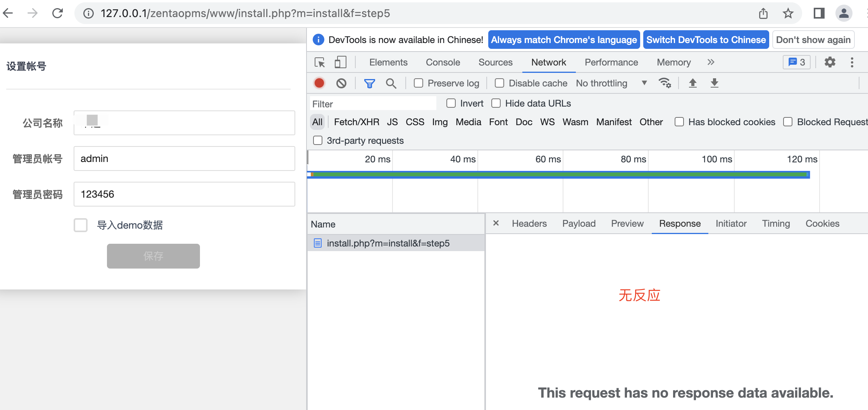This screenshot has height=410, width=868.
Task: Open the No throttling dropdown
Action: tap(611, 83)
